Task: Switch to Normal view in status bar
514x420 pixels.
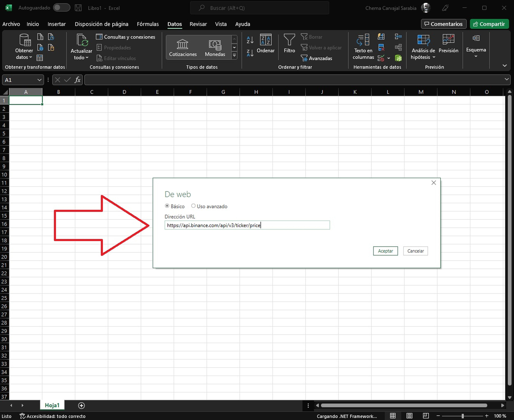Action: (392, 416)
